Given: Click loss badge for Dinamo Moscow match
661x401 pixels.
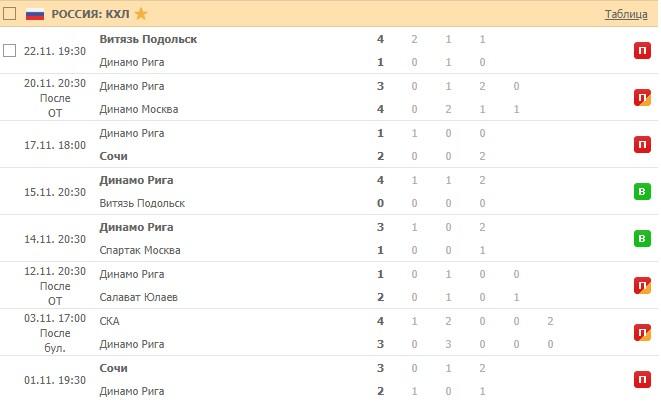Looking at the screenshot, I should (642, 97).
